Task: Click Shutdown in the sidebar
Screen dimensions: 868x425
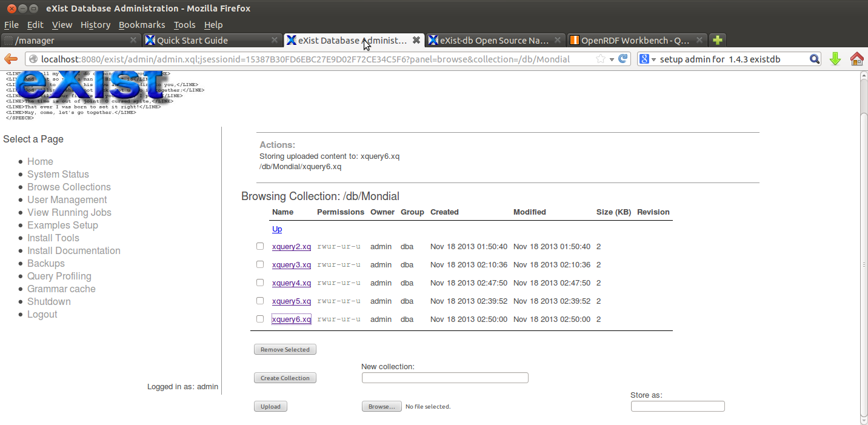Action: [49, 301]
